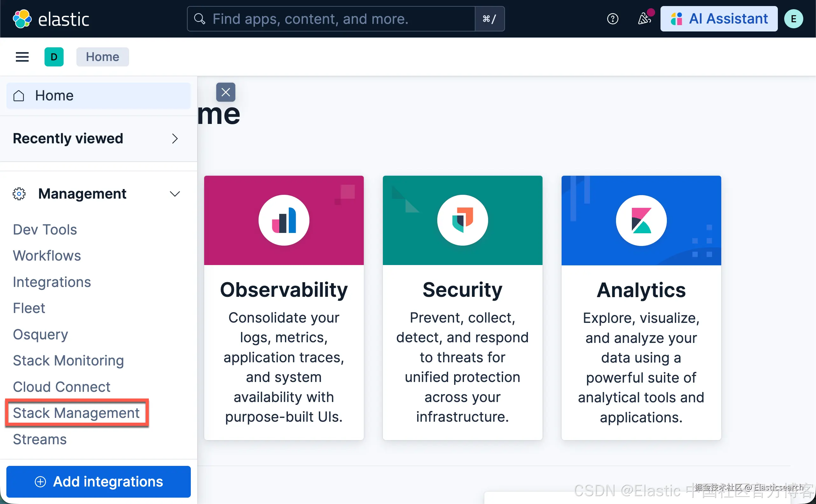Screen dimensions: 816x504
Task: Open Stack Management in sidebar
Action: 76,413
